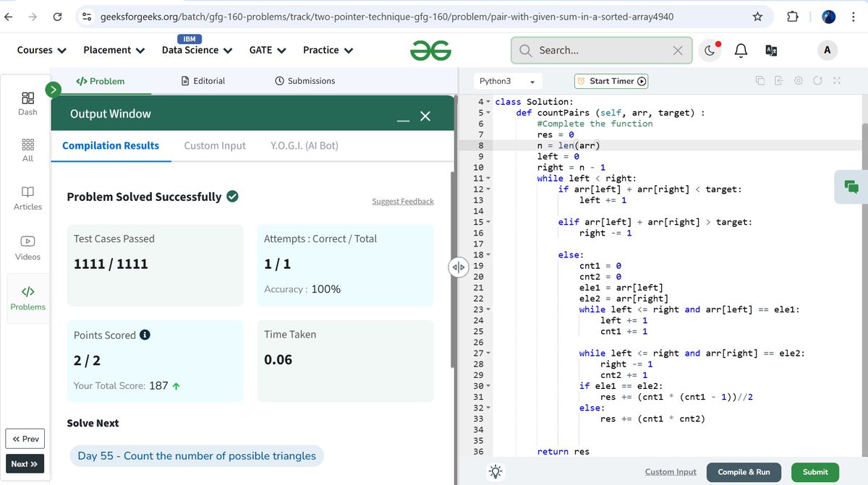The height and width of the screenshot is (485, 868).
Task: Open the GATE dropdown menu
Action: (268, 50)
